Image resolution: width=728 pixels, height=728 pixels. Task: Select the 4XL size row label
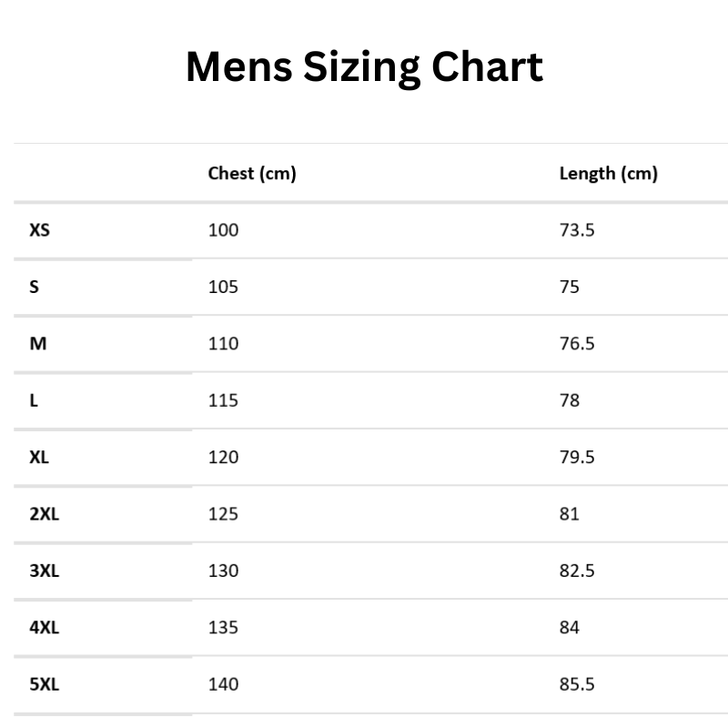(44, 627)
